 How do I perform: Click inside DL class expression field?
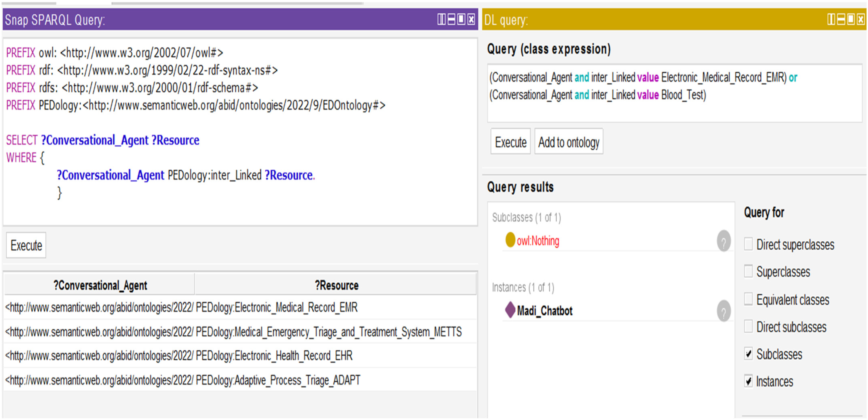tap(674, 108)
